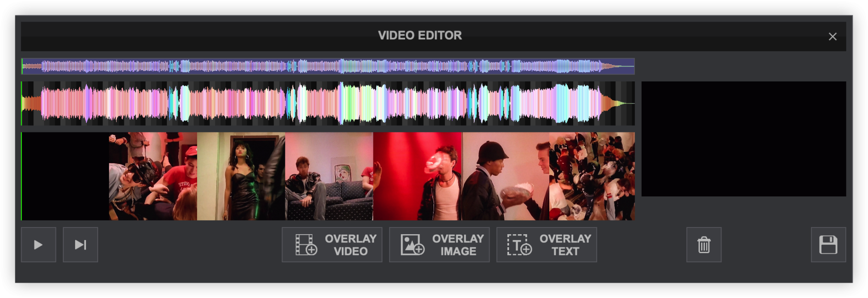Select thumbnail of man in red shirt
868x298 pixels.
tap(153, 176)
